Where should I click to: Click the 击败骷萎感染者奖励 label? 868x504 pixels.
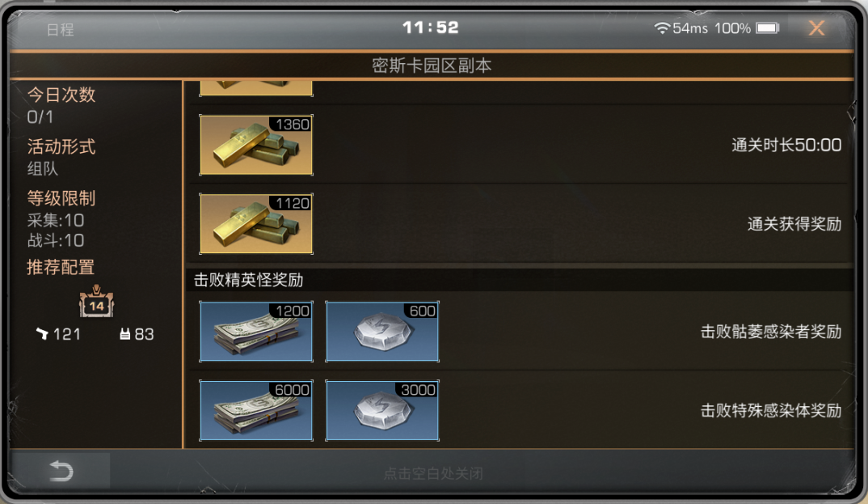click(771, 332)
